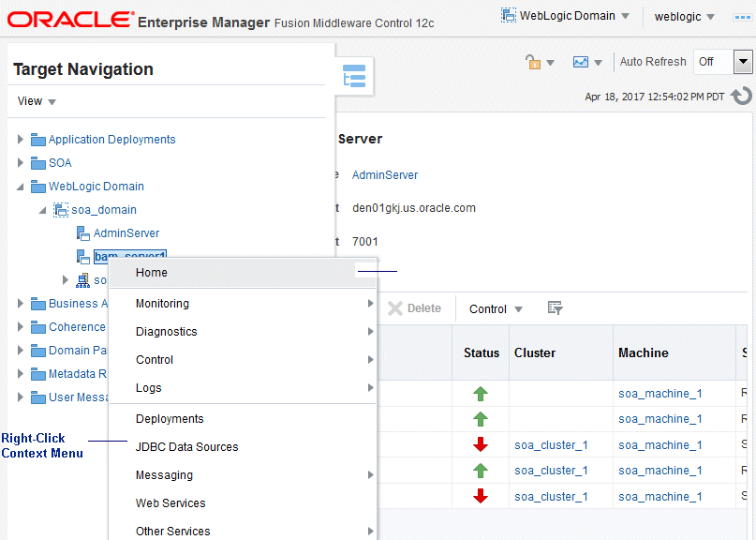756x540 pixels.
Task: Click the SOA folder icon
Action: [x=38, y=163]
